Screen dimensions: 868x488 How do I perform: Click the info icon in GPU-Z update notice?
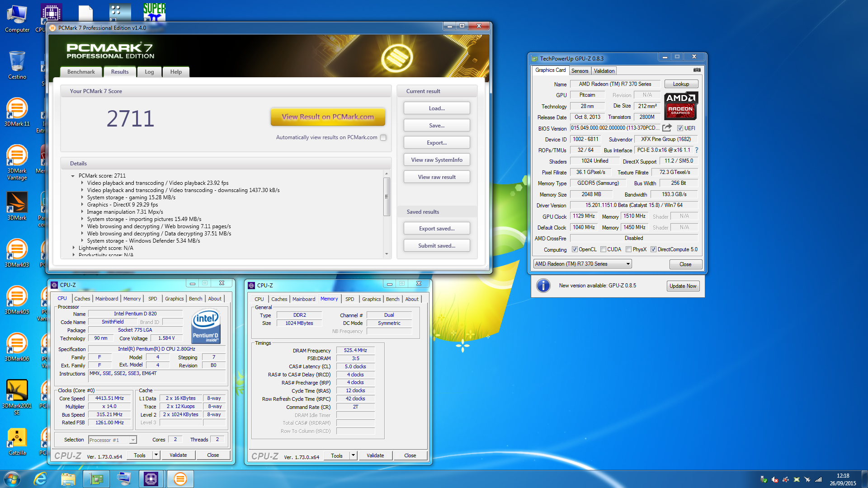pyautogui.click(x=543, y=286)
